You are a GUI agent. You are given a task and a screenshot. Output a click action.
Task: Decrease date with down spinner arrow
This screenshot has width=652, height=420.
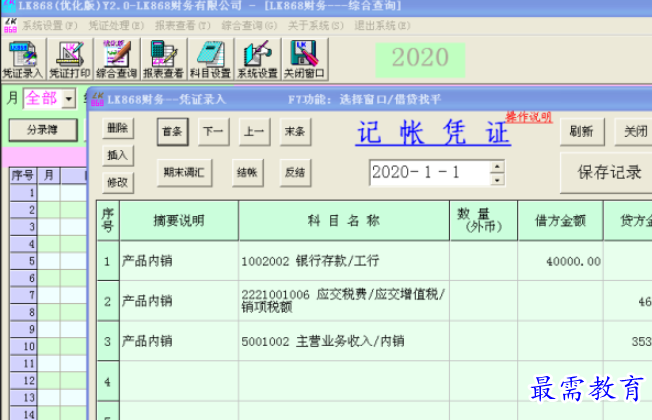(x=497, y=180)
